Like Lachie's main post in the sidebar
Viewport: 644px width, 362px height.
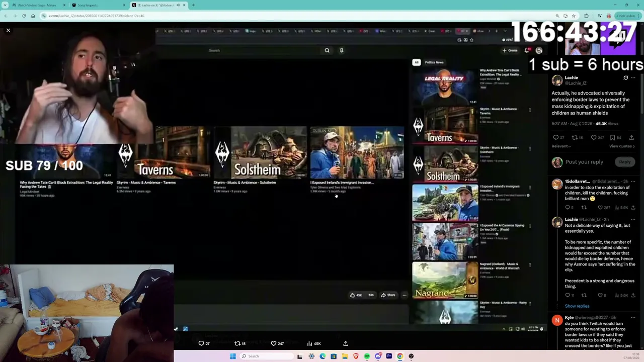click(x=594, y=137)
